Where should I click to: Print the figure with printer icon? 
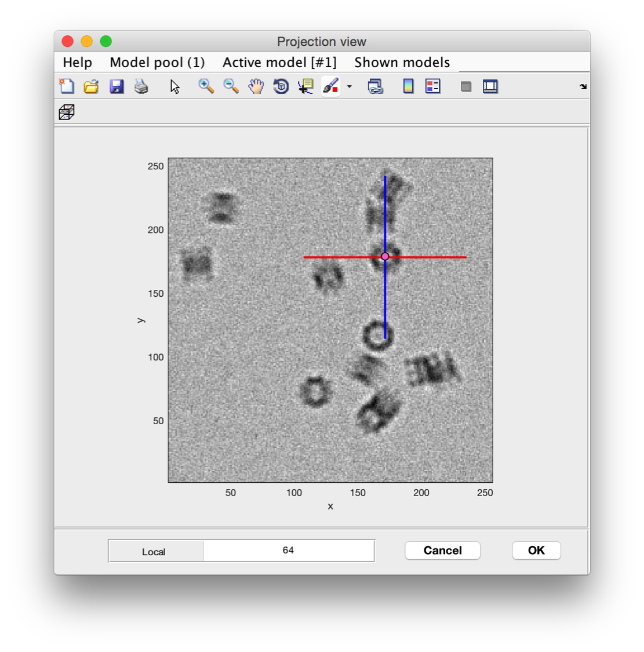coord(141,86)
